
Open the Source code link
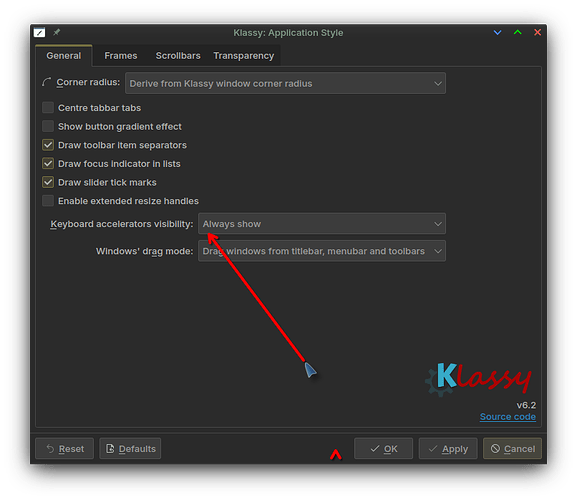tap(507, 417)
